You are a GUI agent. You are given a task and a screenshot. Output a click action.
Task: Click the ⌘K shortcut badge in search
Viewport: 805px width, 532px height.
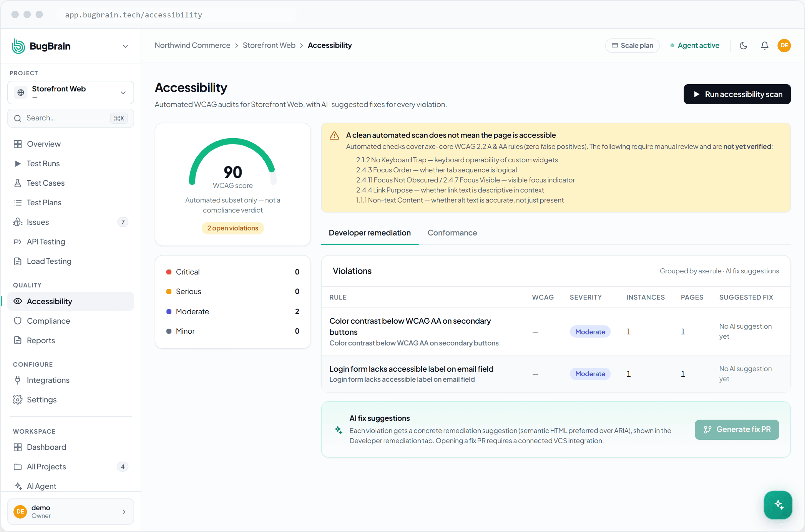(x=119, y=118)
